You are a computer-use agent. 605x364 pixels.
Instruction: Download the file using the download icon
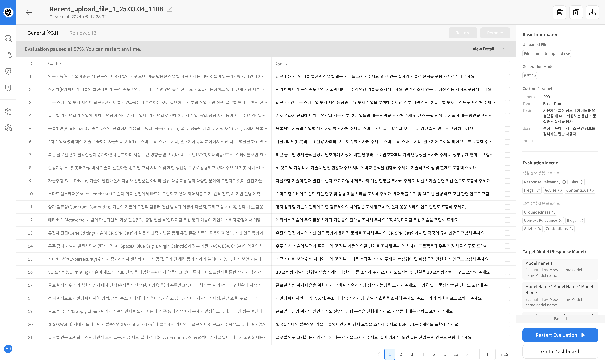[x=592, y=12]
